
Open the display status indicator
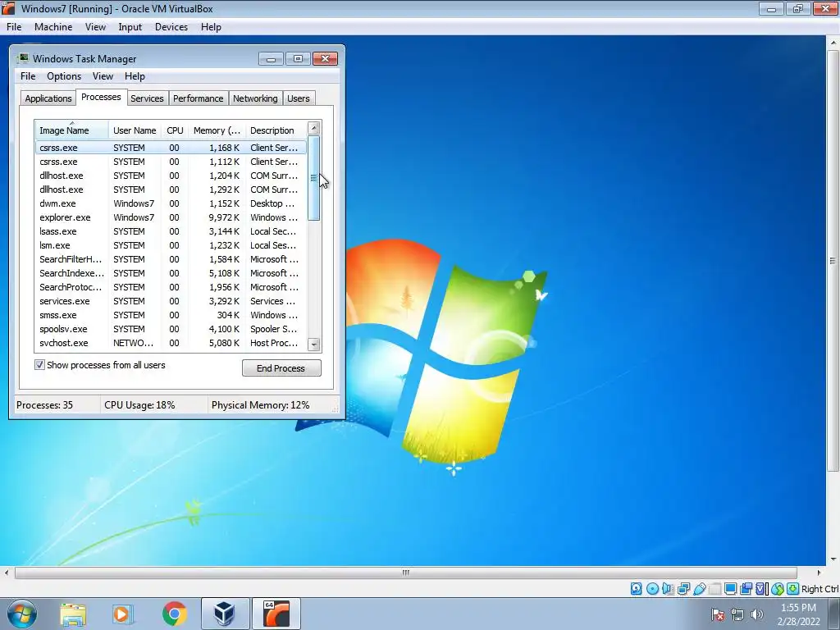tap(730, 589)
